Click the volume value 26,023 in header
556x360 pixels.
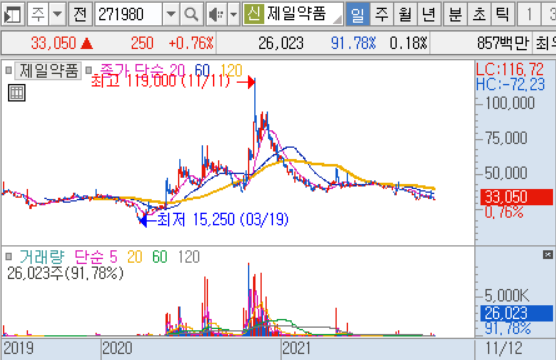point(281,43)
